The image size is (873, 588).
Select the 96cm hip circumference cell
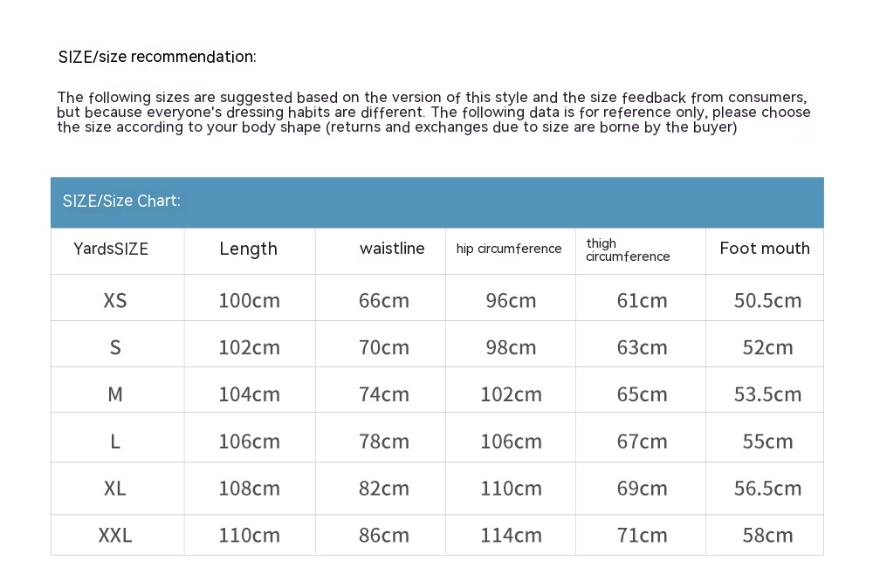point(511,300)
